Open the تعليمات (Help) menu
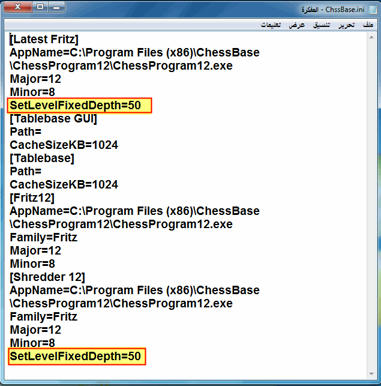The width and height of the screenshot is (381, 386). (x=271, y=25)
